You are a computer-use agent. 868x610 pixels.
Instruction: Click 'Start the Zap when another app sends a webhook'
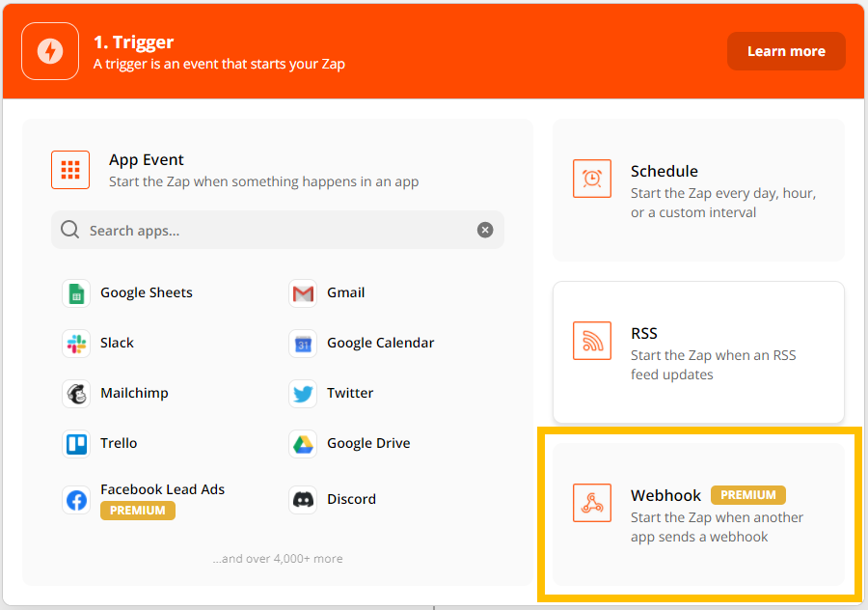point(717,527)
